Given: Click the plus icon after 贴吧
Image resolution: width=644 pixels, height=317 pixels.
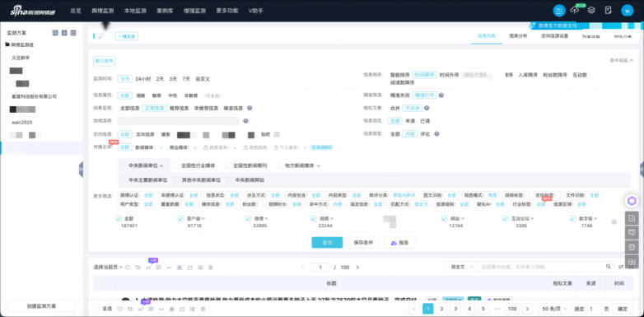Looking at the screenshot, I should point(277,134).
